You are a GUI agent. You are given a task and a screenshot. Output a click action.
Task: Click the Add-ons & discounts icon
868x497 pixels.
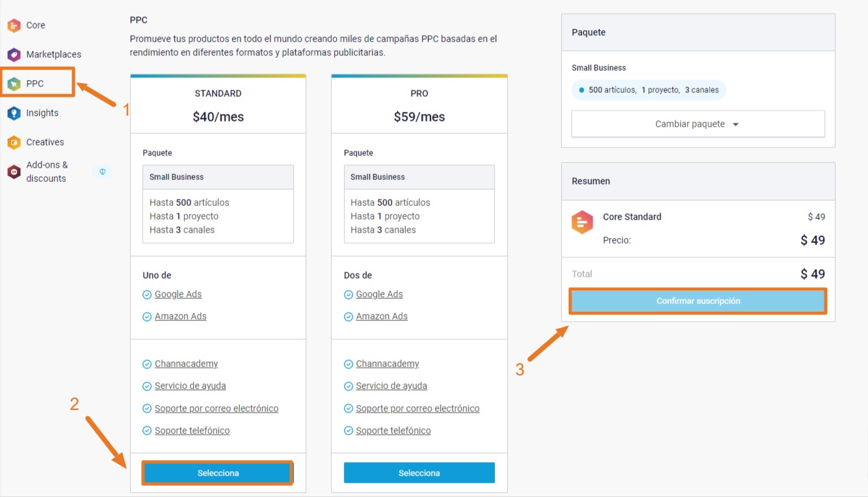14,172
